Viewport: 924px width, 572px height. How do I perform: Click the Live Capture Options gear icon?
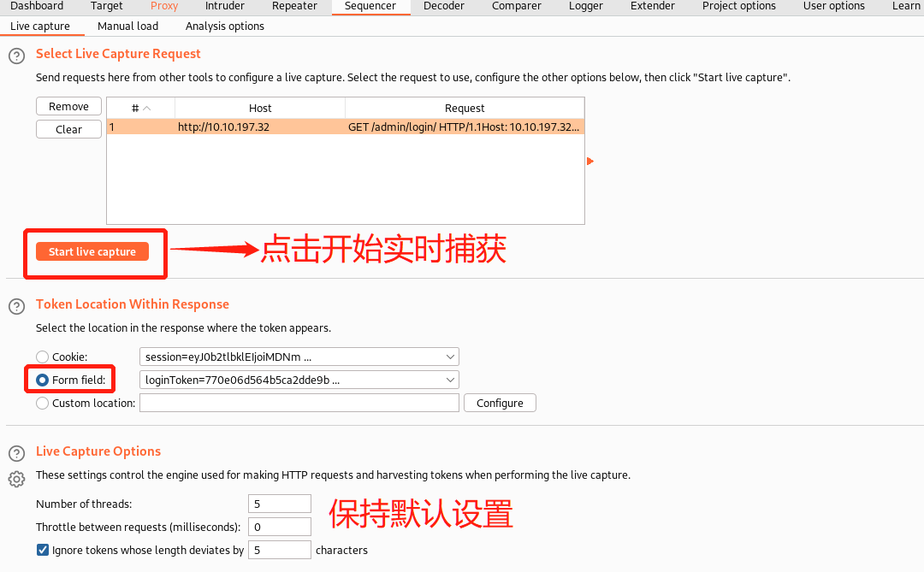point(16,479)
